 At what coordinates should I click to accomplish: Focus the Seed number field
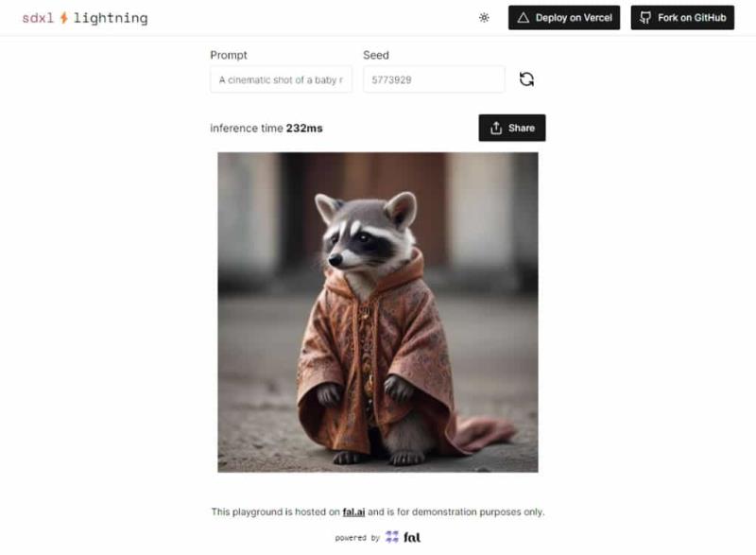tap(434, 79)
